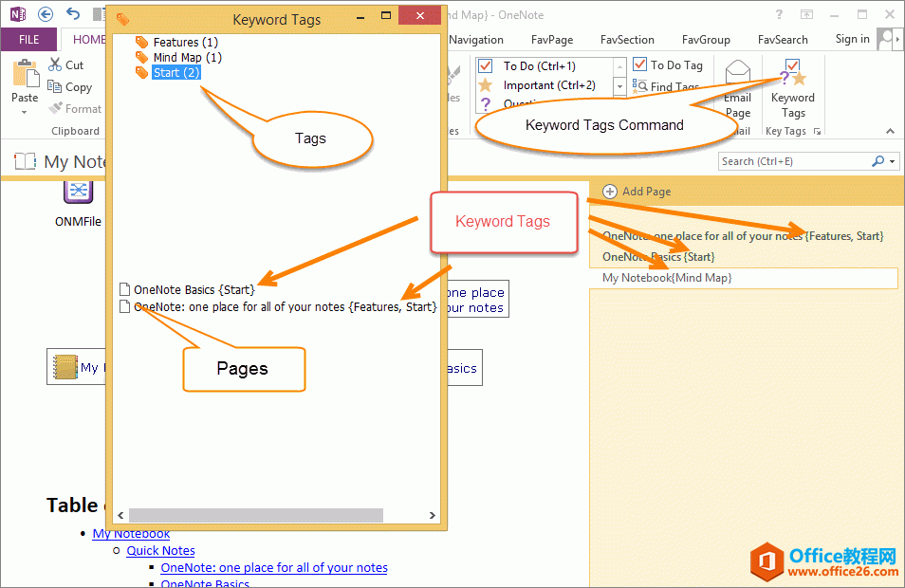Click the Important star tag icon

486,85
